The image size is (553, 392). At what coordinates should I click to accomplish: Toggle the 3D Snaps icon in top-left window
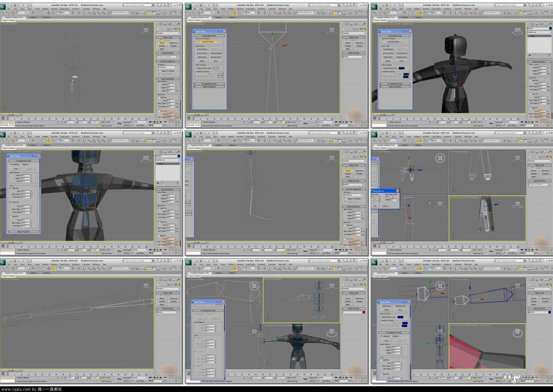[90, 13]
